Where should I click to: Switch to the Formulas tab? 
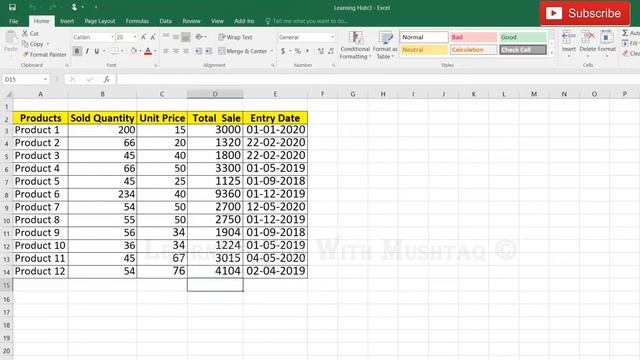tap(137, 21)
